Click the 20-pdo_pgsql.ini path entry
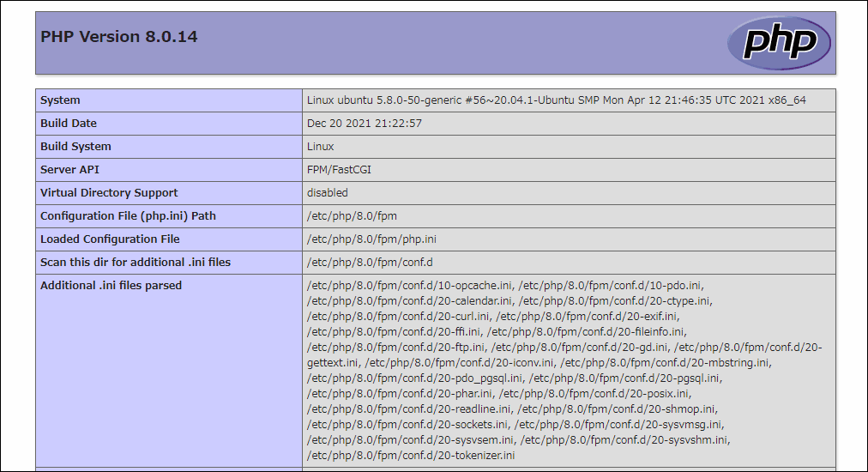868x472 pixels. [416, 379]
